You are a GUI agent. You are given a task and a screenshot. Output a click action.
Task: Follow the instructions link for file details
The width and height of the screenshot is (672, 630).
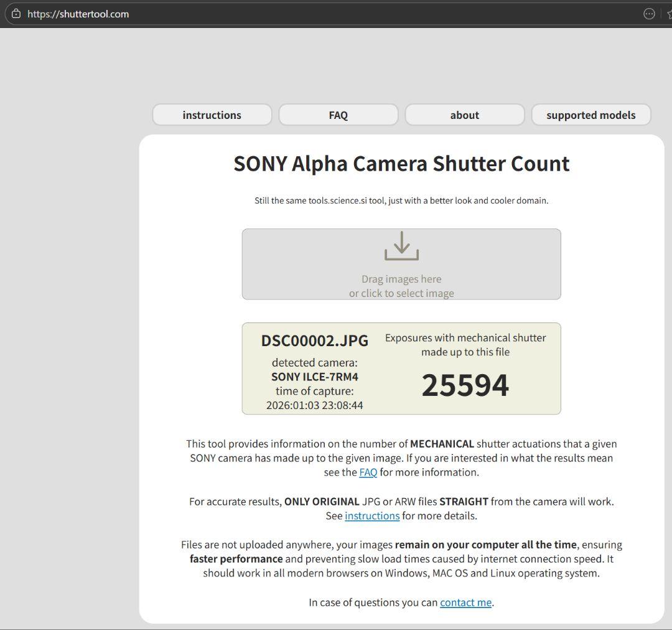click(x=371, y=515)
